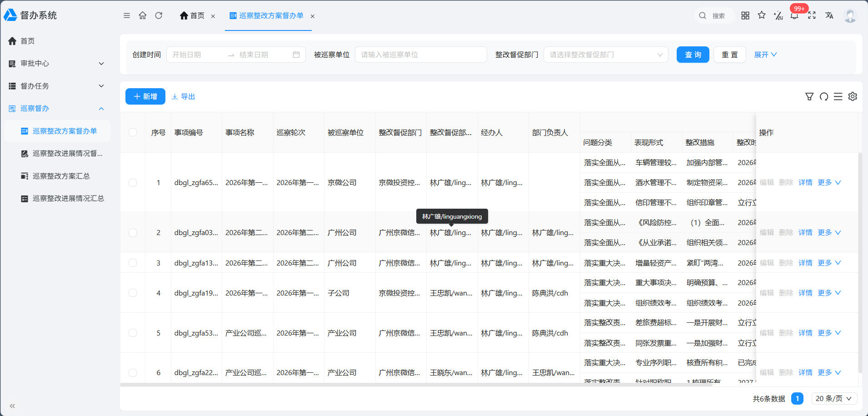Collapse the sidebar with the hamburger icon

click(127, 15)
